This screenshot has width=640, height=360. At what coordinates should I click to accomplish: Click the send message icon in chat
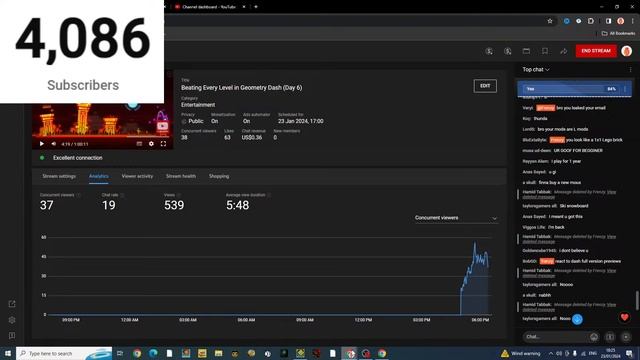[626, 337]
